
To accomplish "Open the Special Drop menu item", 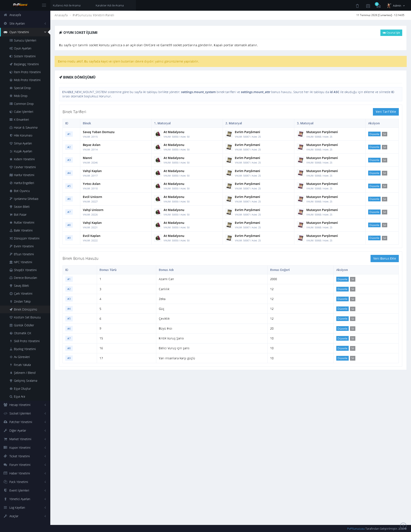I will pos(22,88).
